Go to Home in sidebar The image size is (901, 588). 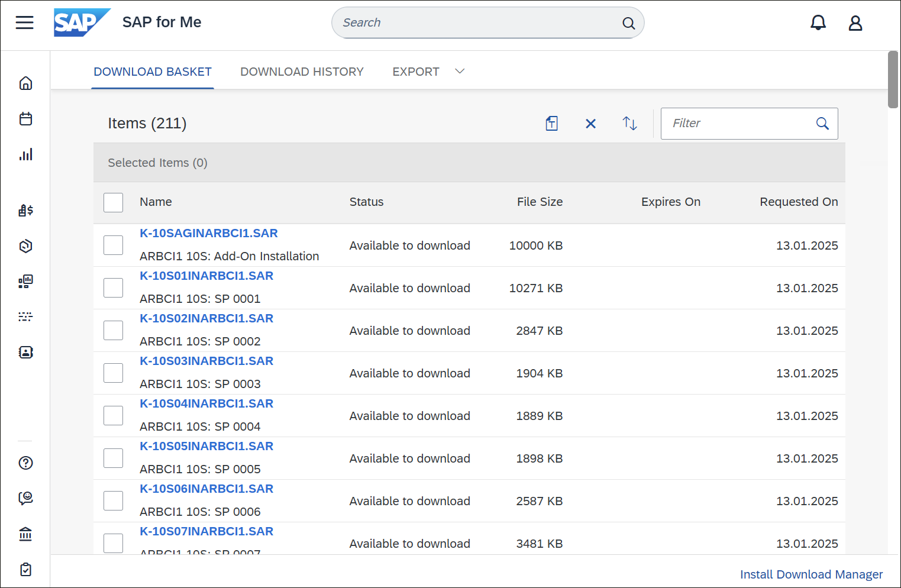pyautogui.click(x=25, y=83)
